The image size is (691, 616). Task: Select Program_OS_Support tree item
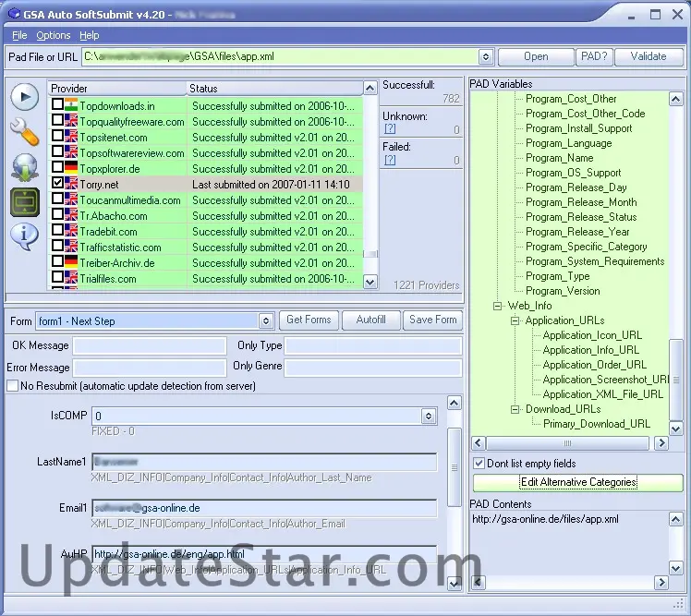point(574,173)
